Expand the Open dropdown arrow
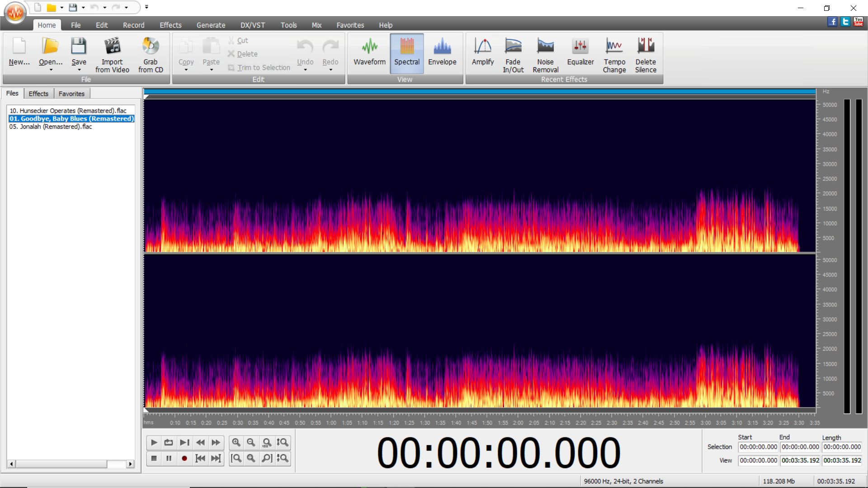Viewport: 868px width, 488px height. tap(51, 70)
